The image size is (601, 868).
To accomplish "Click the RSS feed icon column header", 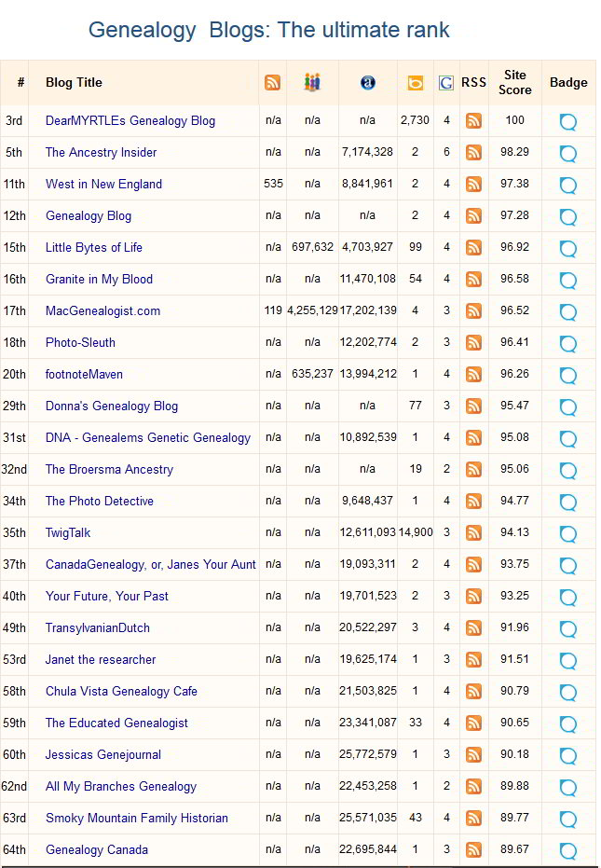I will coord(272,82).
